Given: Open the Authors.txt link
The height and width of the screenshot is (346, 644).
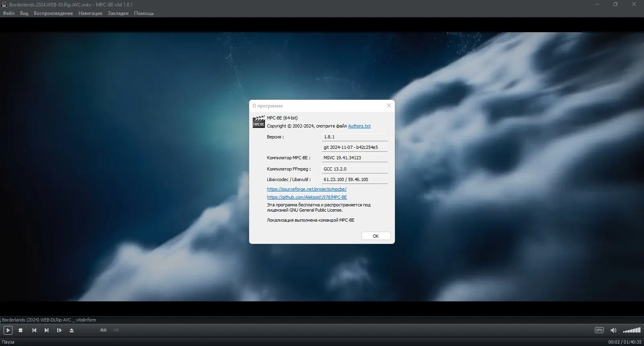Looking at the screenshot, I should coord(359,126).
